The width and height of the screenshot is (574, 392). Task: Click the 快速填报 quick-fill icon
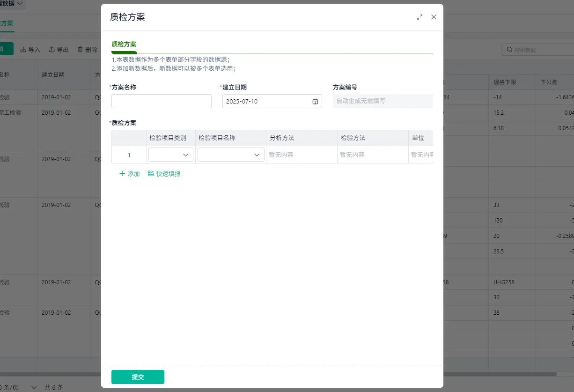(151, 174)
